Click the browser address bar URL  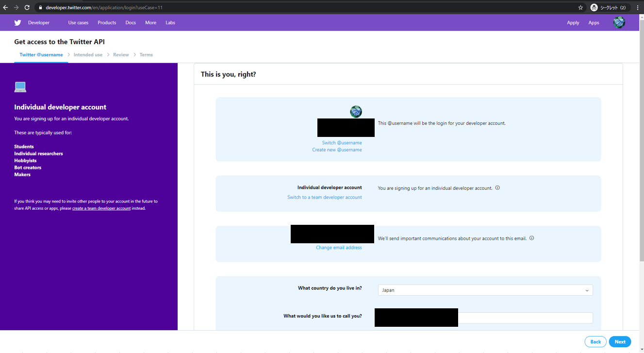click(104, 8)
